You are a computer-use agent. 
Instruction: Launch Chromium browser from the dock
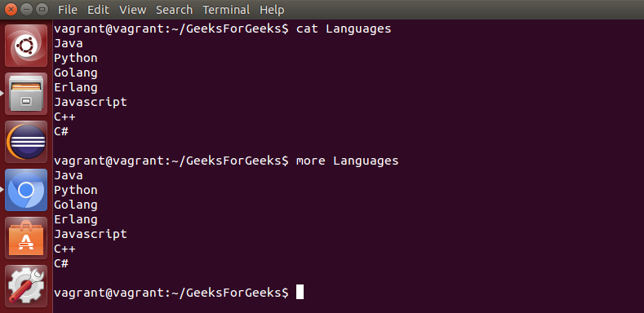(x=26, y=190)
